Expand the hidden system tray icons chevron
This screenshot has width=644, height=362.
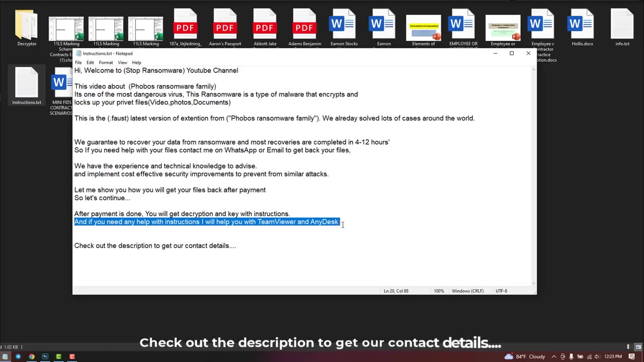click(554, 356)
